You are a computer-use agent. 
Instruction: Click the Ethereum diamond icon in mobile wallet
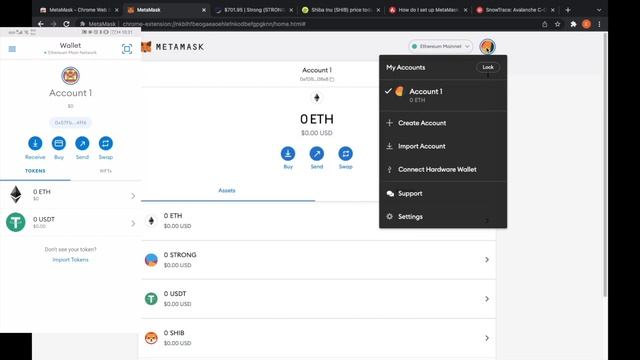(x=16, y=195)
